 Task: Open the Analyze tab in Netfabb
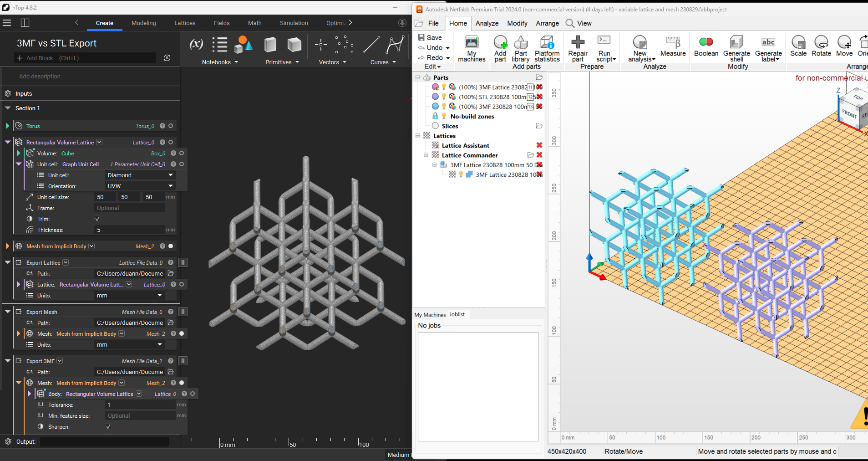(487, 23)
